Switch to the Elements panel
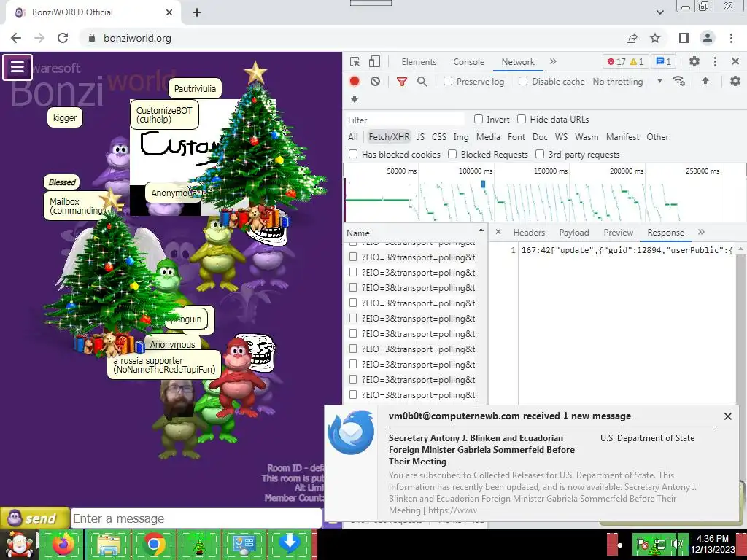The height and width of the screenshot is (560, 747). 419,62
